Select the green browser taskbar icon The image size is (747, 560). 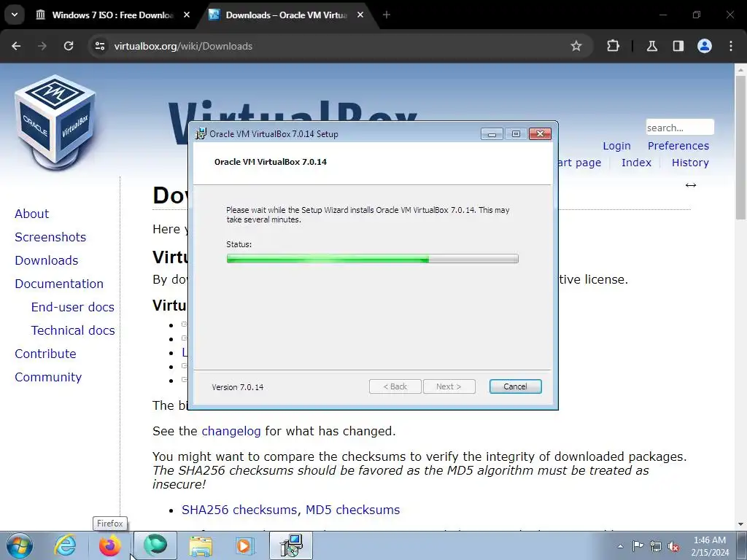coord(155,545)
